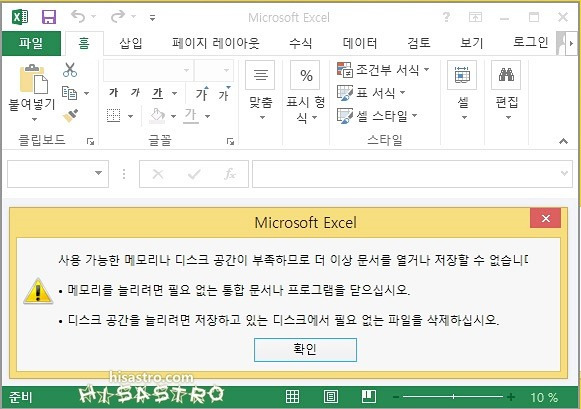Viewport: 581px width, 409px height.
Task: Click the 로그인 sign-in link
Action: [530, 42]
